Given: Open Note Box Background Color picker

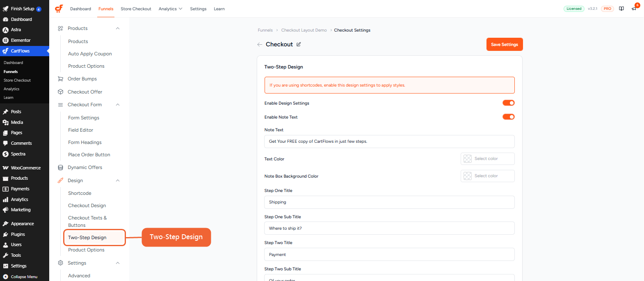Looking at the screenshot, I should 488,176.
